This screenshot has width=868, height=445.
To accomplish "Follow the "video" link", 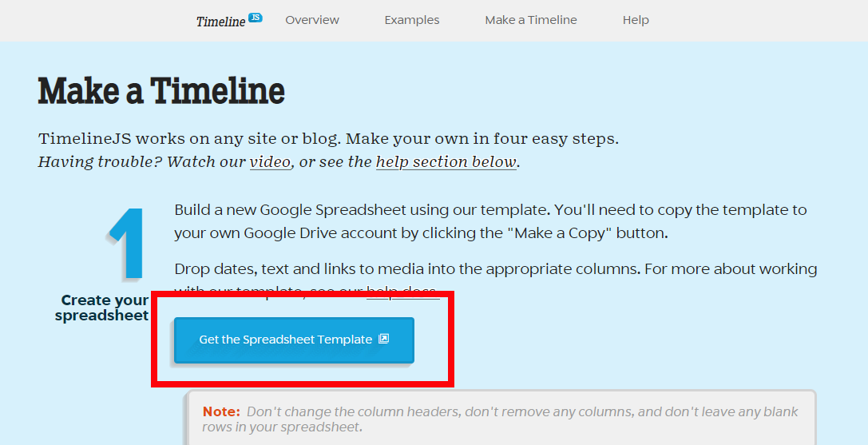I will pyautogui.click(x=270, y=162).
